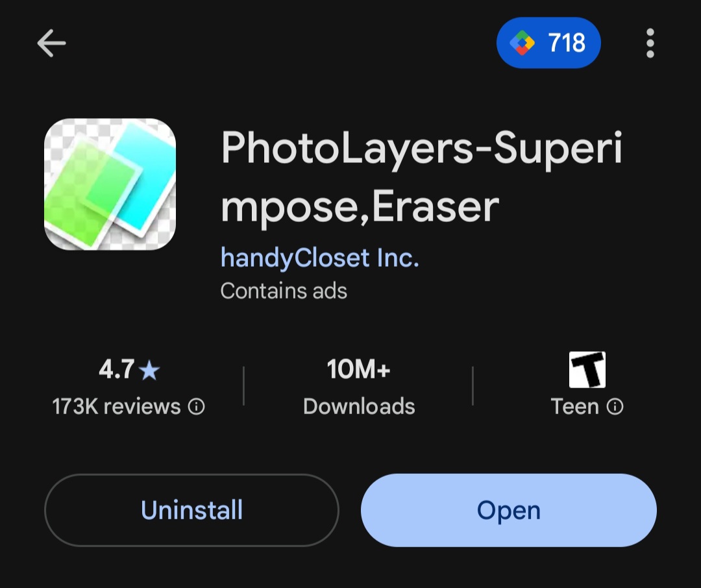
Task: Tap the Teen content rating T icon
Action: [x=587, y=370]
